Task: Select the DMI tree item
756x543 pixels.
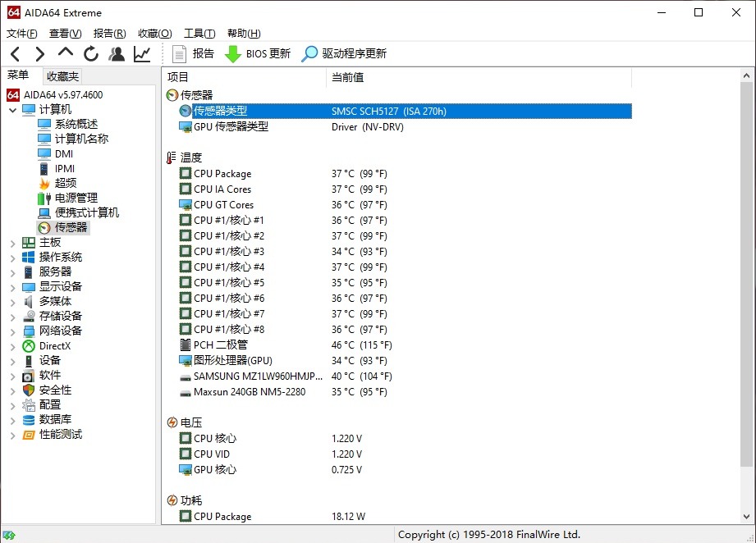Action: point(64,153)
